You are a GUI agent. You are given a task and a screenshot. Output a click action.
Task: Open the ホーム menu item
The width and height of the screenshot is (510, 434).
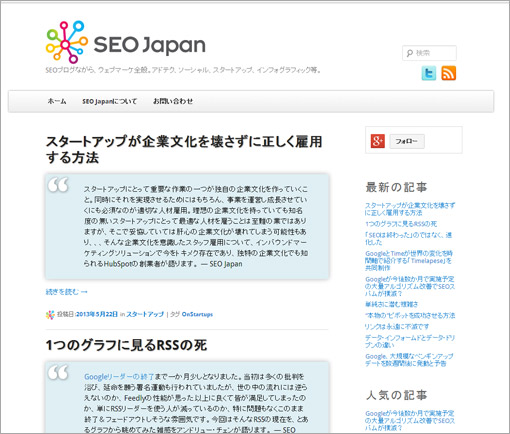point(57,101)
